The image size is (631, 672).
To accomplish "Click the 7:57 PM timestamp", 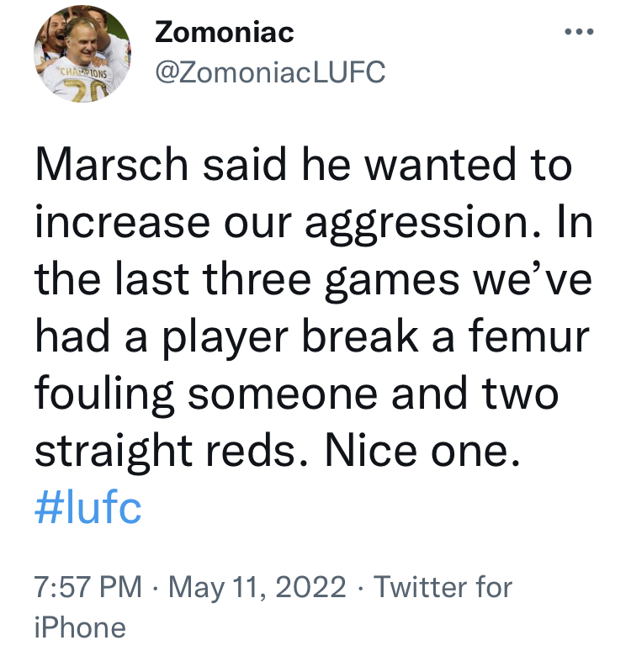I will (x=87, y=587).
